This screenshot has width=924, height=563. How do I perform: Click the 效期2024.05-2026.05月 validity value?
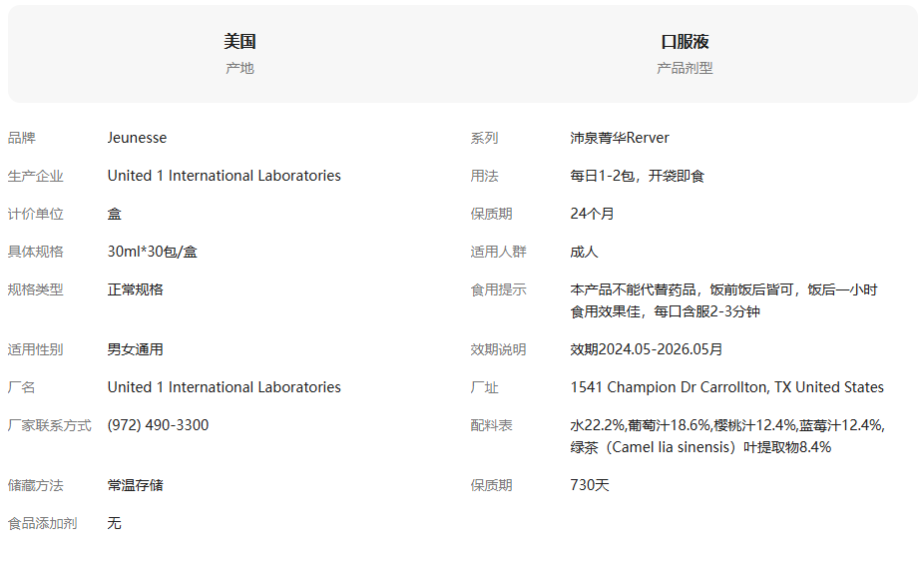click(x=646, y=349)
